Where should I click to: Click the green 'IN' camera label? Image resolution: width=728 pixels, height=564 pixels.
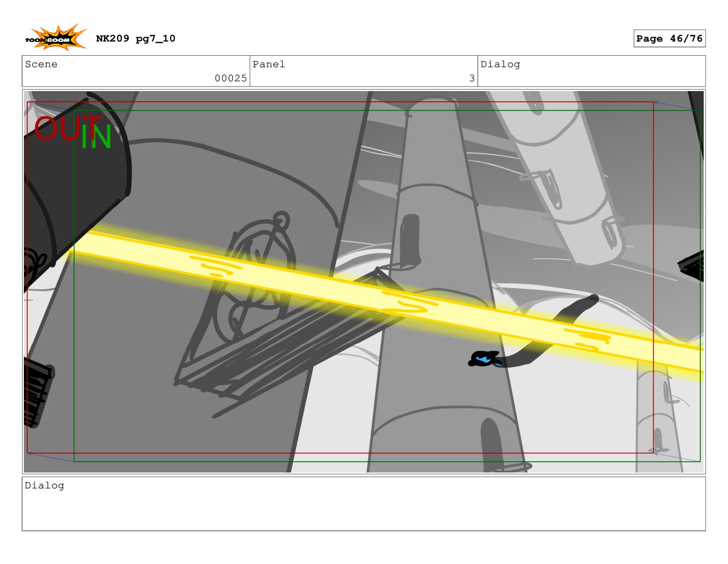point(96,137)
